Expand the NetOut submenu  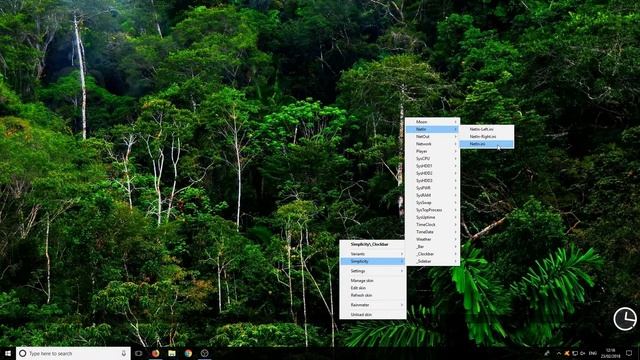click(x=432, y=137)
